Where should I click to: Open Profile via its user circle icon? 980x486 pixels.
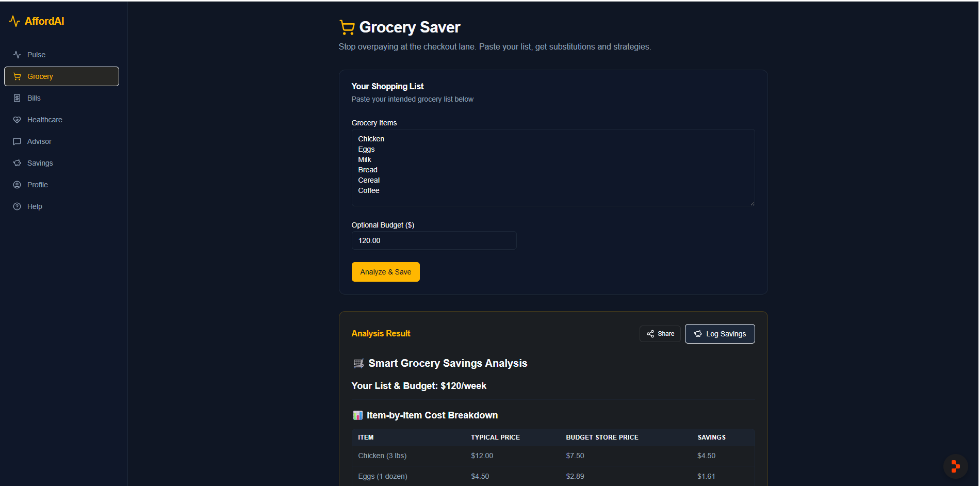point(17,185)
